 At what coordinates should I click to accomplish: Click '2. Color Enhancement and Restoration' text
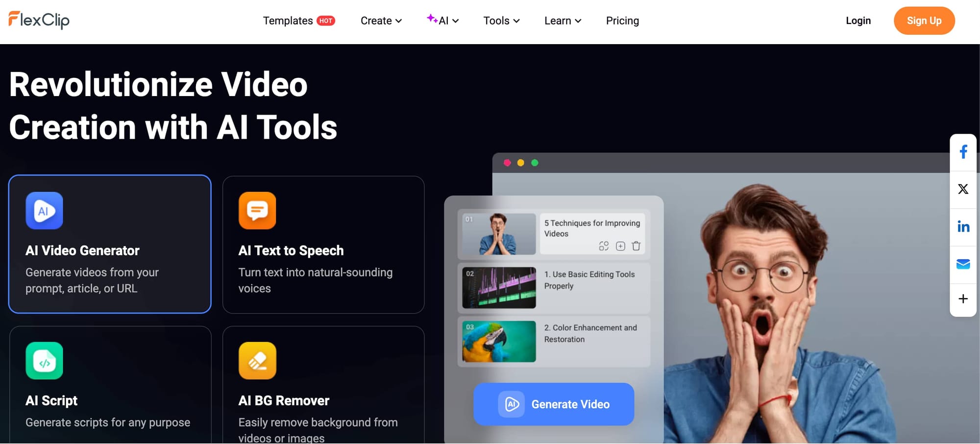[x=590, y=333]
